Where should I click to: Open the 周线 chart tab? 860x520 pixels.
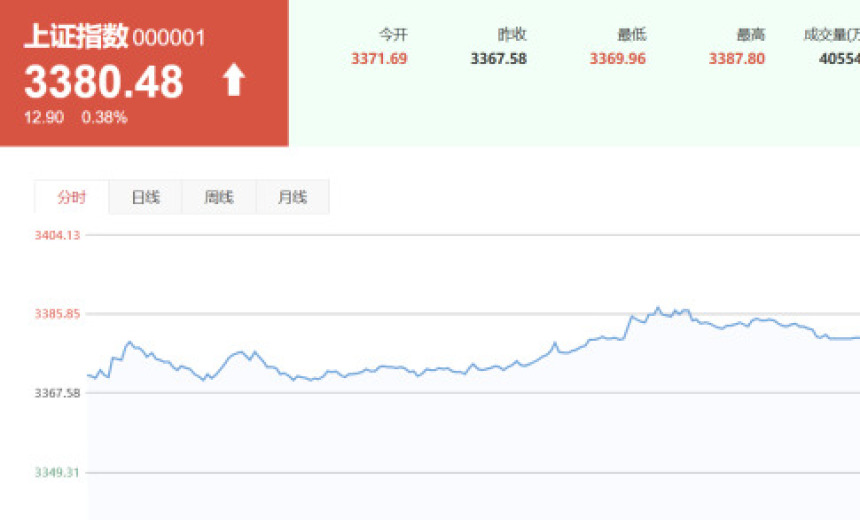[x=219, y=197]
